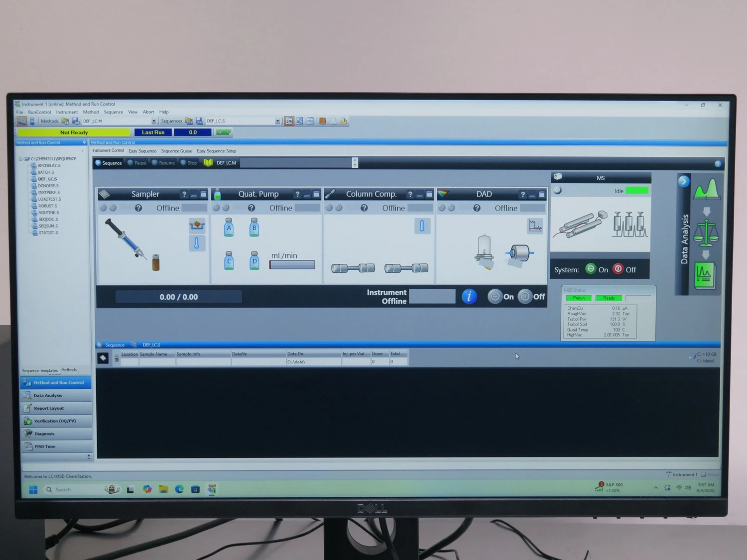Click the vial icon in the main toolbar

(x=32, y=121)
